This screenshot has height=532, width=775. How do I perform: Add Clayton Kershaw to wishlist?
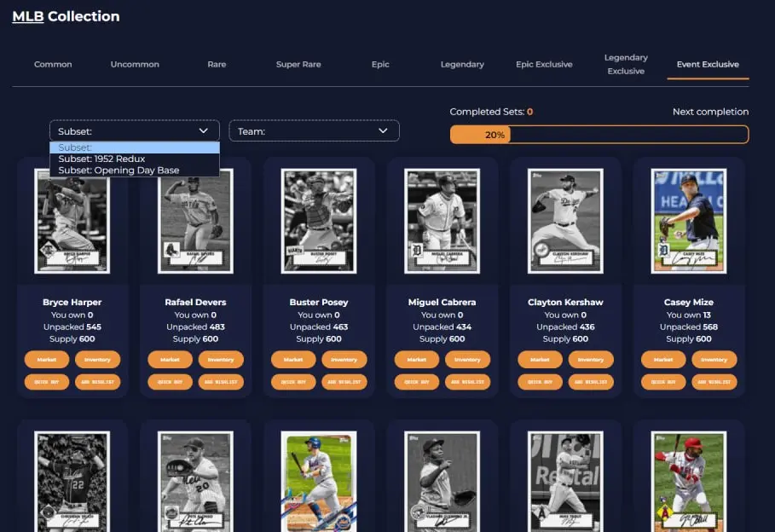[591, 382]
